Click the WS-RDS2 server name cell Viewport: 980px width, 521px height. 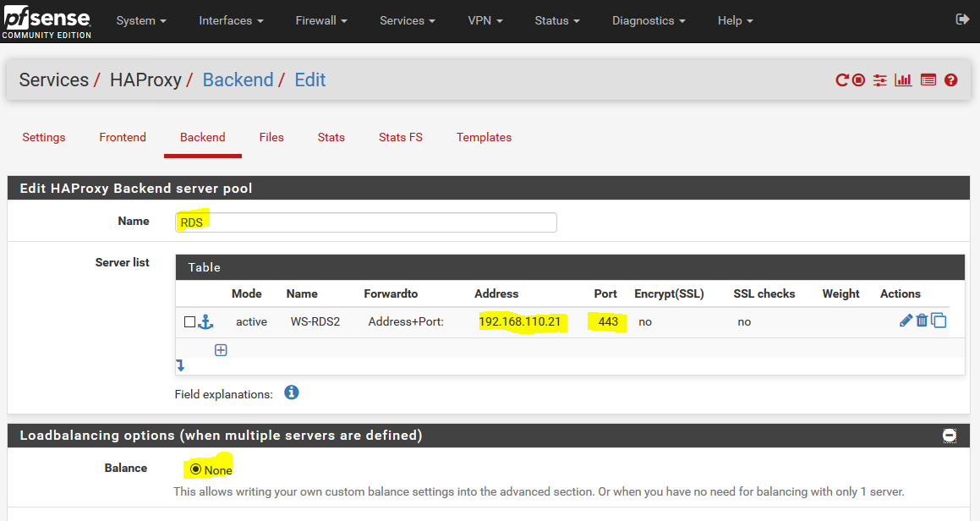click(x=315, y=321)
